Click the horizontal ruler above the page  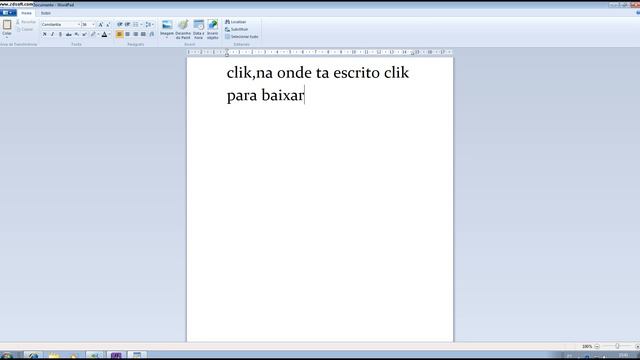click(320, 52)
